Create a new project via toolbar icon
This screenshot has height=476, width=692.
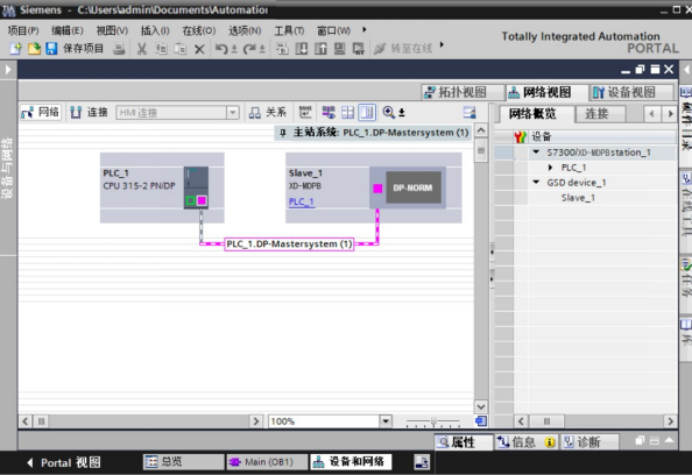coord(15,48)
